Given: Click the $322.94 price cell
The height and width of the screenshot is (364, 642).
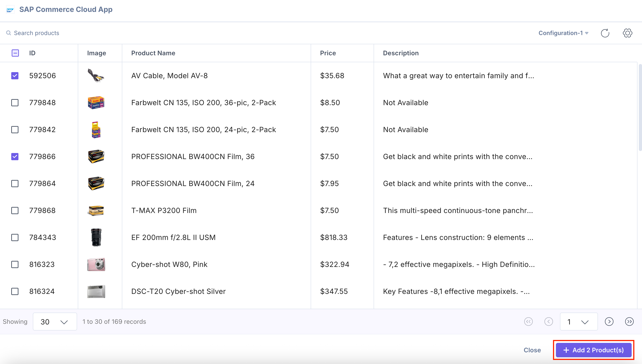Looking at the screenshot, I should [334, 264].
